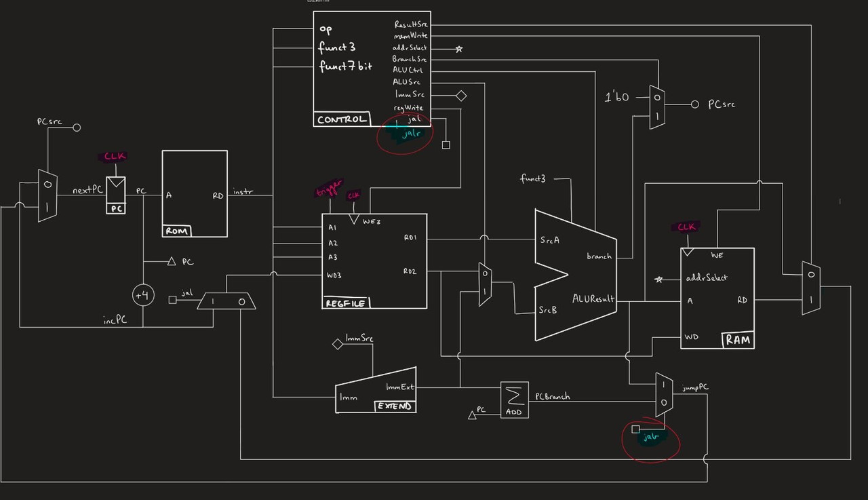Screen dimensions: 868x500
Task: Select the sigma ADD block
Action: pos(514,400)
